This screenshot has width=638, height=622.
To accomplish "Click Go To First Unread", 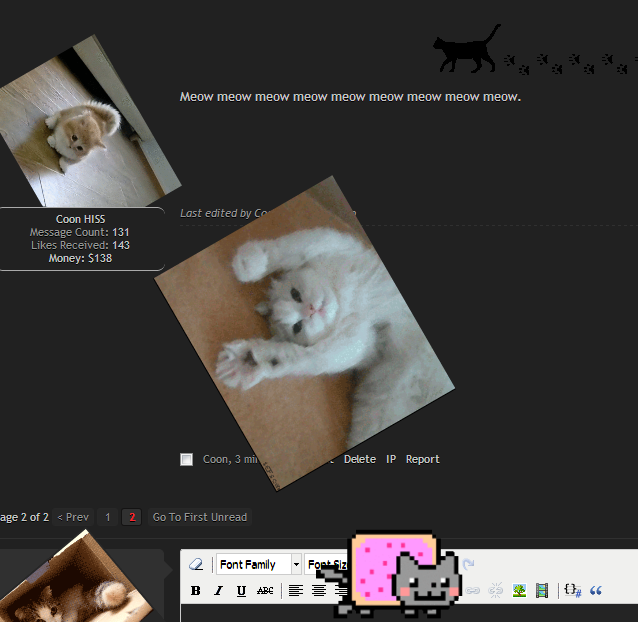I will tap(199, 517).
